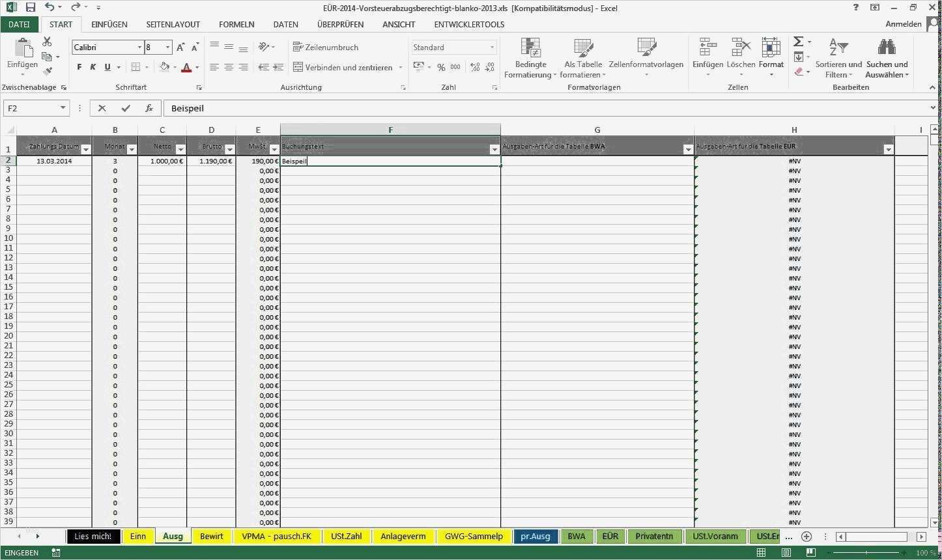Open the EINFÜGEN ribbon tab
942x560 pixels.
pyautogui.click(x=109, y=24)
